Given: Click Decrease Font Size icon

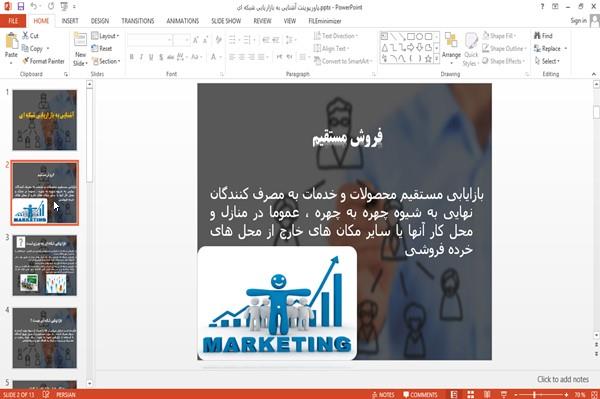Looking at the screenshot, I should pos(206,39).
